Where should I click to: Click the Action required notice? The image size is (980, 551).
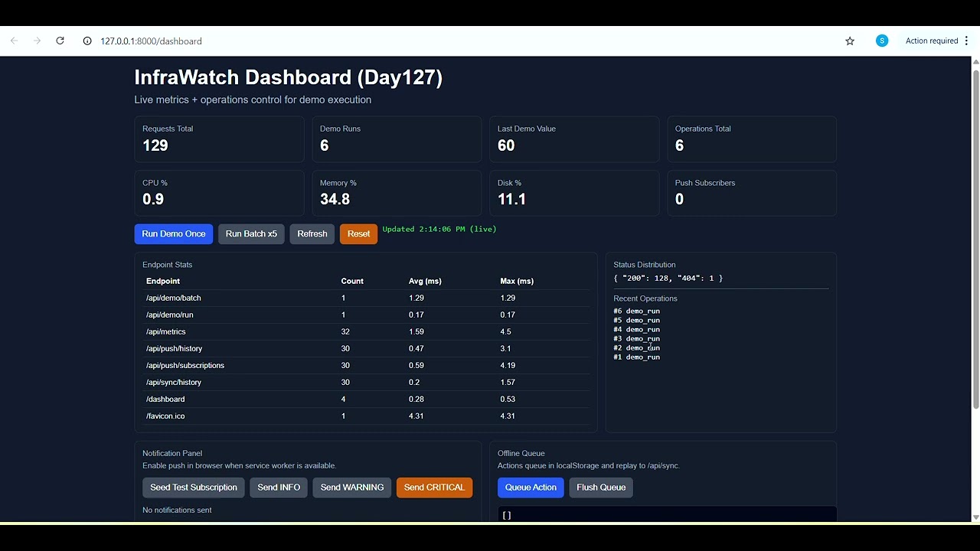[x=932, y=41]
